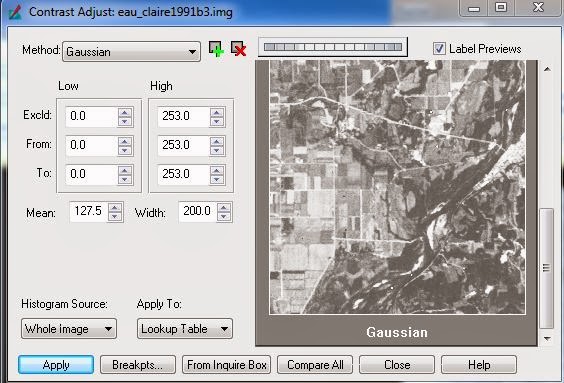Click the preview scrollbar down arrow
Image resolution: width=564 pixels, height=383 pixels.
click(x=547, y=338)
